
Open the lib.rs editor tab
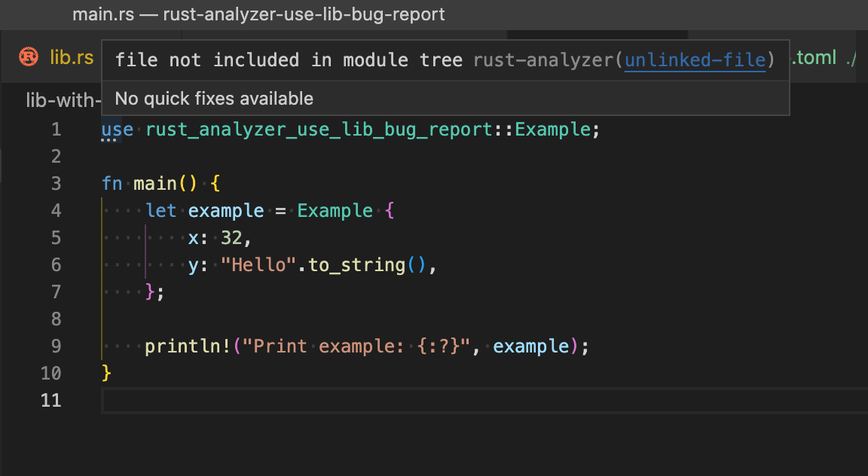click(x=72, y=57)
